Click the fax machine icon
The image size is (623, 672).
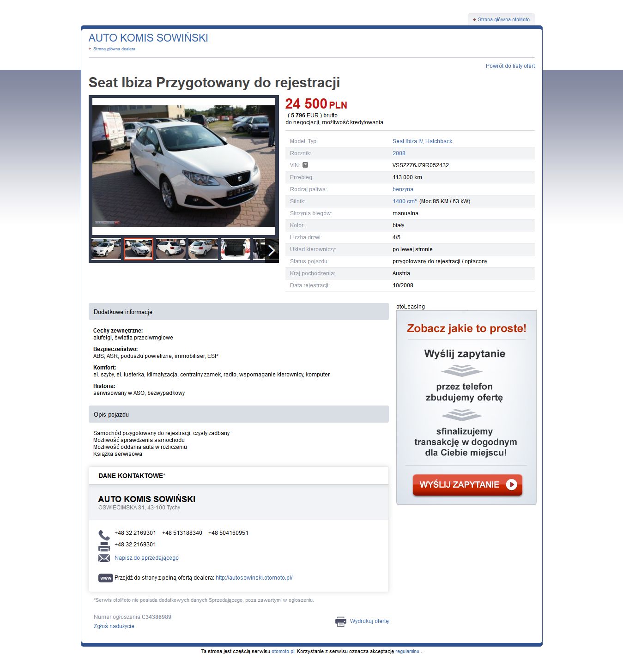(x=104, y=547)
